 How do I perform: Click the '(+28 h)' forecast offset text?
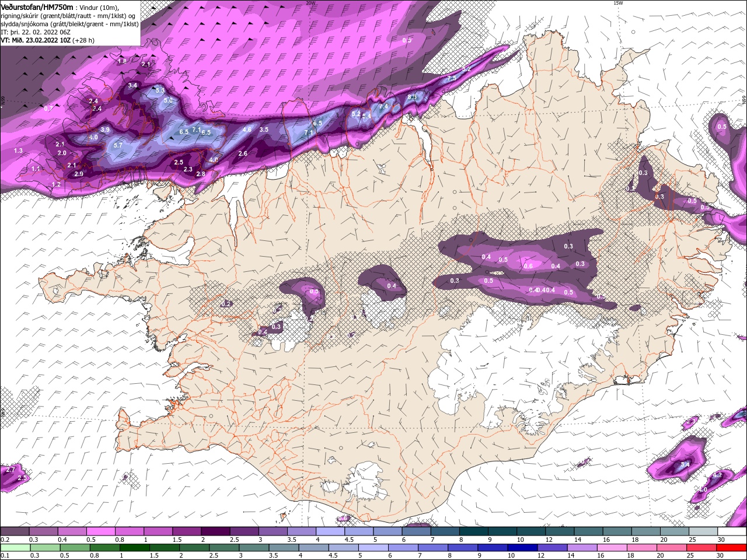85,40
